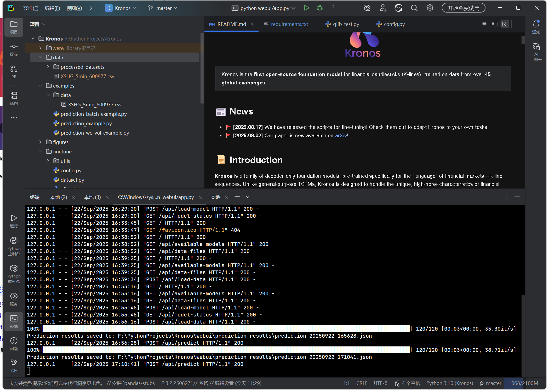Click the PyCharm application logo
549x392 pixels.
point(11,8)
